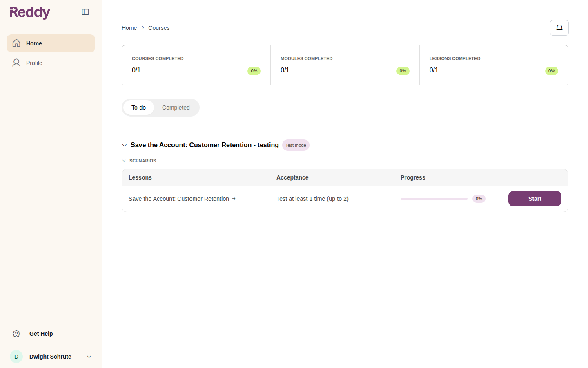Click the Modules Completed 0% badge
The height and width of the screenshot is (368, 588).
[403, 71]
